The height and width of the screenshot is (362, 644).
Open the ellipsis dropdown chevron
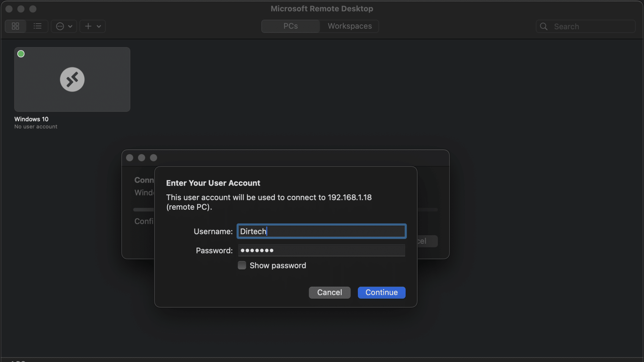click(x=71, y=26)
